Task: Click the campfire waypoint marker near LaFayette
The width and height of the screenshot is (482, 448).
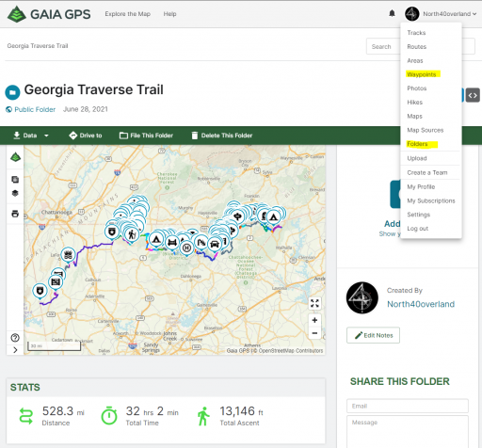Action: [x=68, y=255]
